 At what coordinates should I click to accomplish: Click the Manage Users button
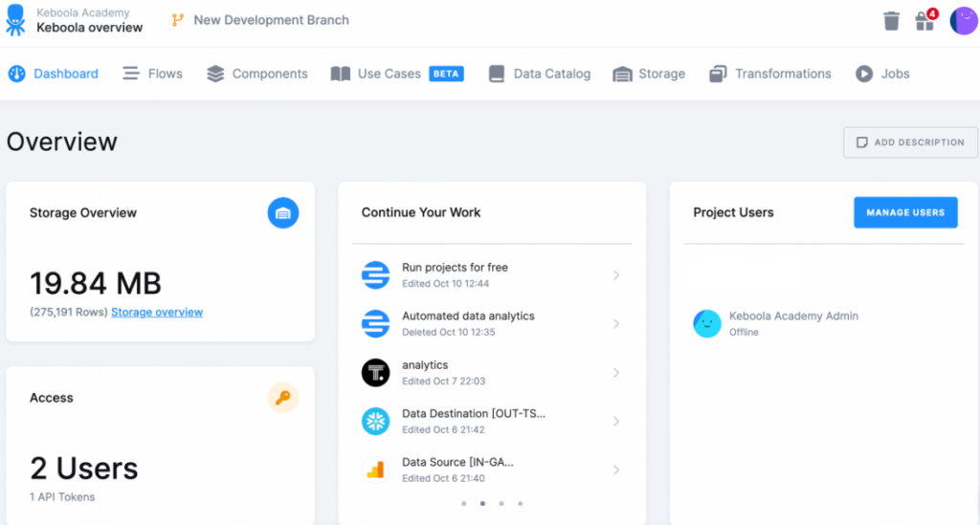905,212
